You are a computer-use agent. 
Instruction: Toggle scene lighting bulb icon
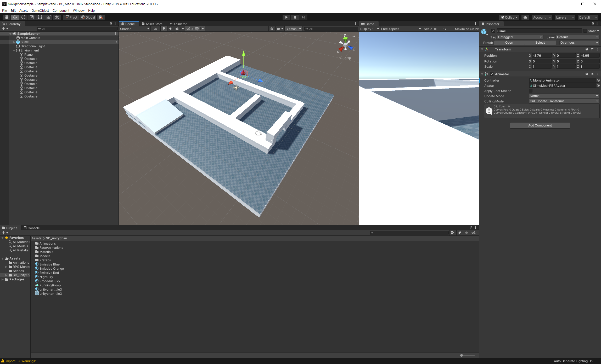coord(164,29)
